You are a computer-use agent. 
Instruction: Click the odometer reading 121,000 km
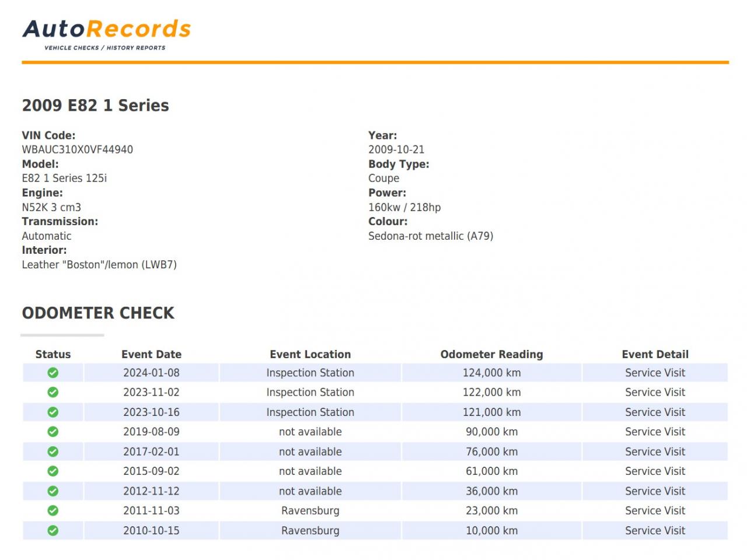pyautogui.click(x=492, y=412)
